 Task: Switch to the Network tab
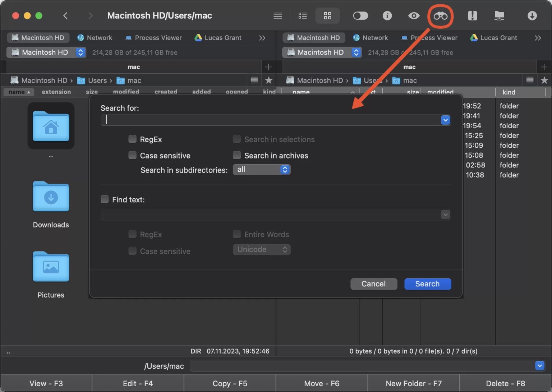click(x=95, y=38)
